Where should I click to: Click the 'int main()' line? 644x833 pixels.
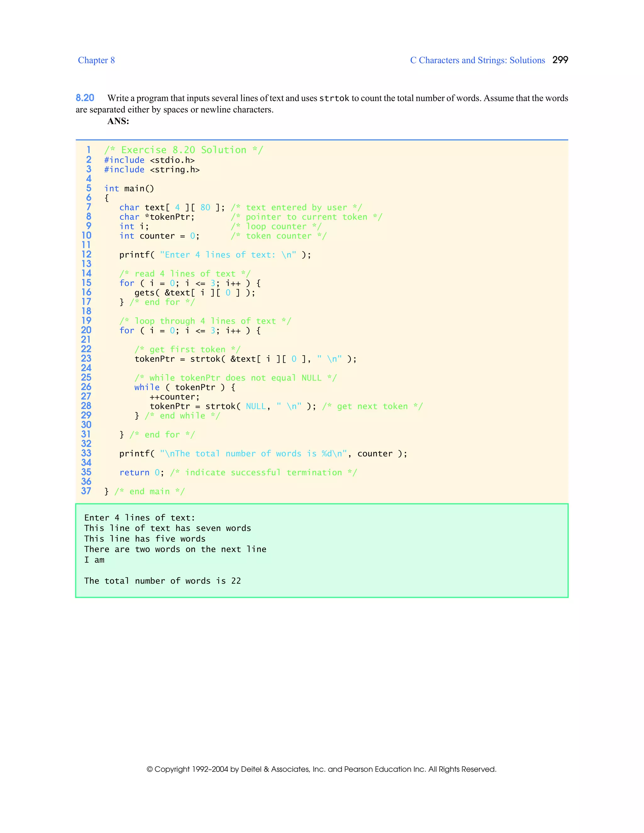tap(129, 188)
